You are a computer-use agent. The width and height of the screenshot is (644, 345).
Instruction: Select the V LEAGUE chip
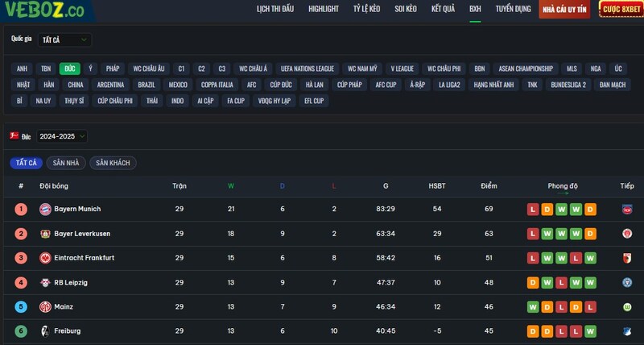402,69
